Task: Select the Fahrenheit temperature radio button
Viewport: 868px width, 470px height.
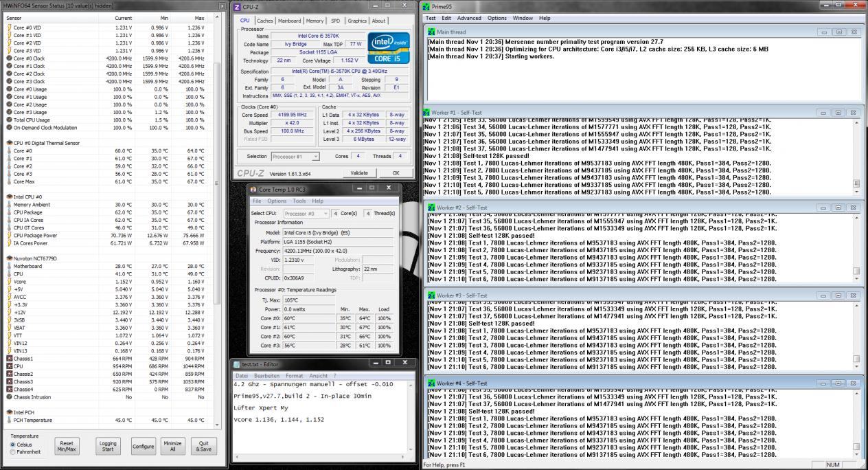Action: point(14,451)
